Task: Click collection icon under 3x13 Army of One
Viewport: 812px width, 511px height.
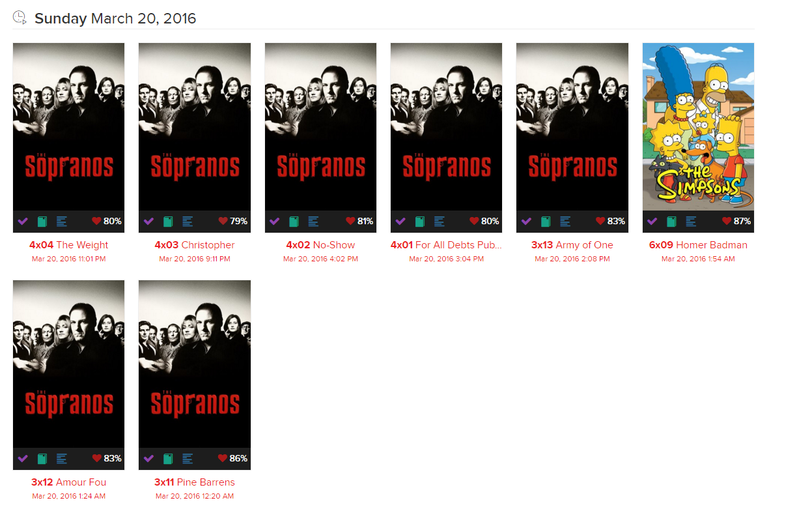Action: point(546,222)
